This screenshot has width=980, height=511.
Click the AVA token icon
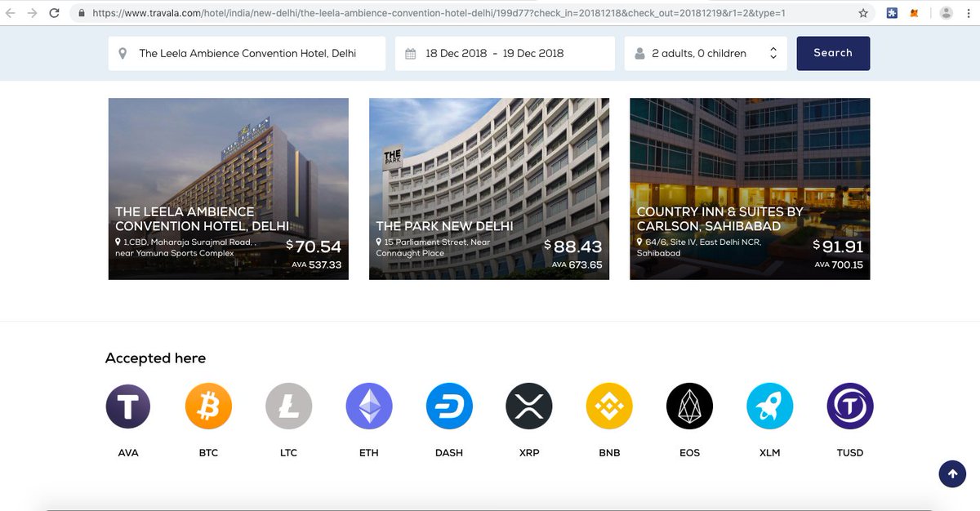tap(128, 406)
